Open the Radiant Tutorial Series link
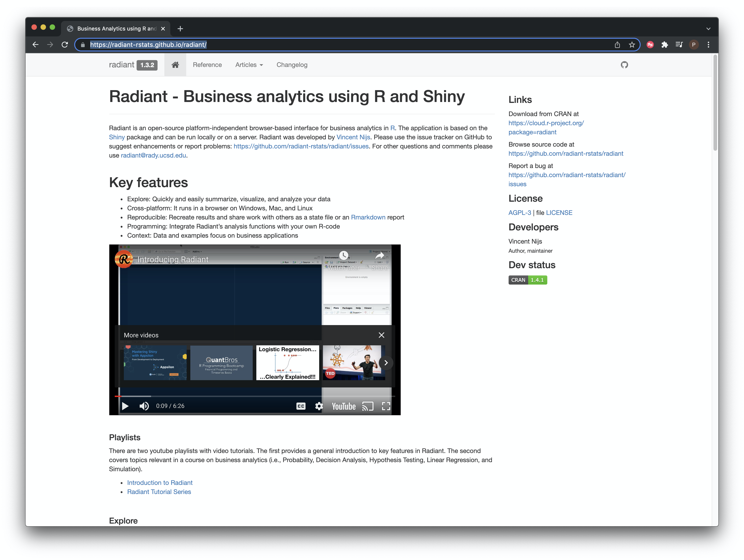 click(159, 492)
